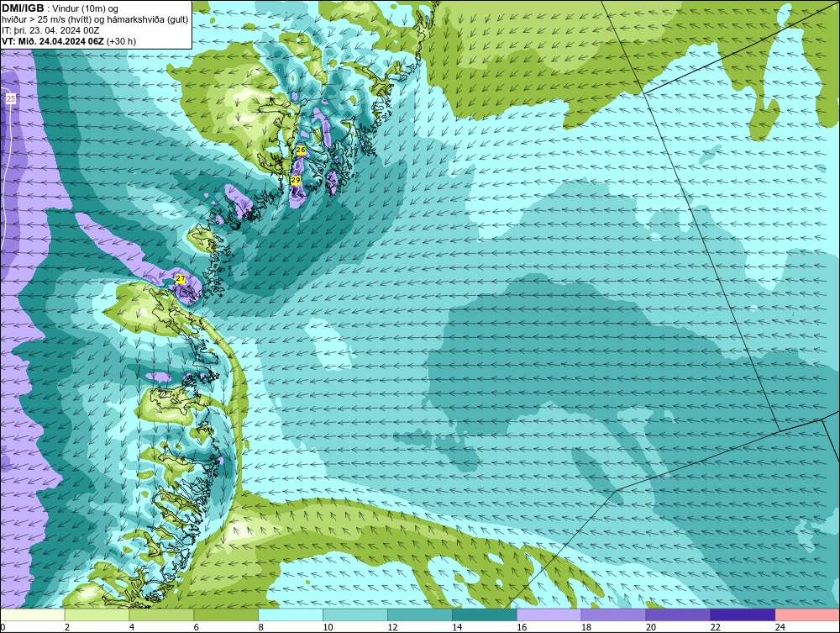The width and height of the screenshot is (840, 633).
Task: Select the 8–10 m/s pale cyan swatch
Action: click(291, 615)
